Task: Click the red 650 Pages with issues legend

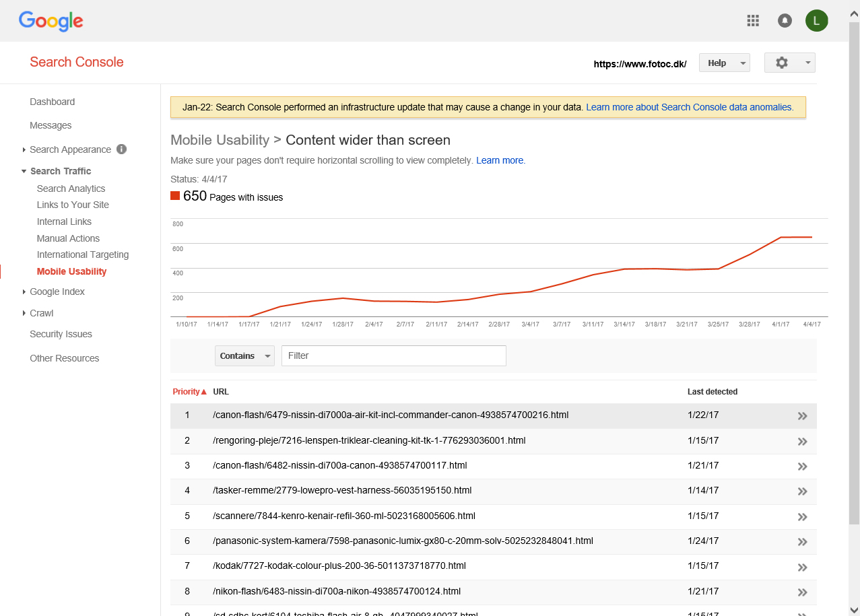Action: (x=227, y=197)
